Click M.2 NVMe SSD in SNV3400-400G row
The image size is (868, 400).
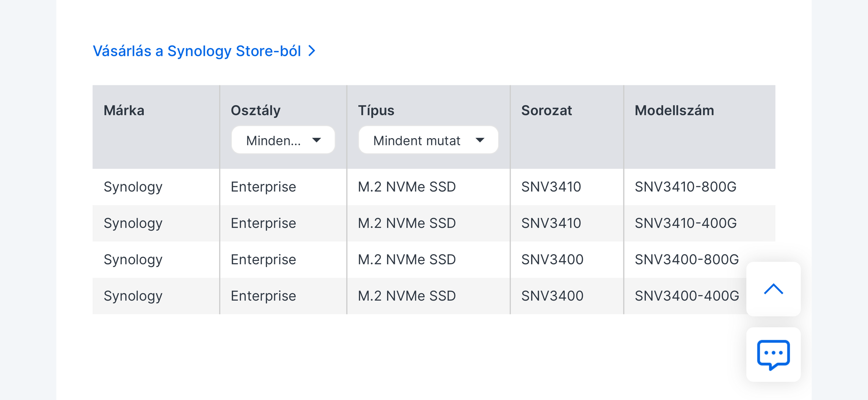point(407,296)
